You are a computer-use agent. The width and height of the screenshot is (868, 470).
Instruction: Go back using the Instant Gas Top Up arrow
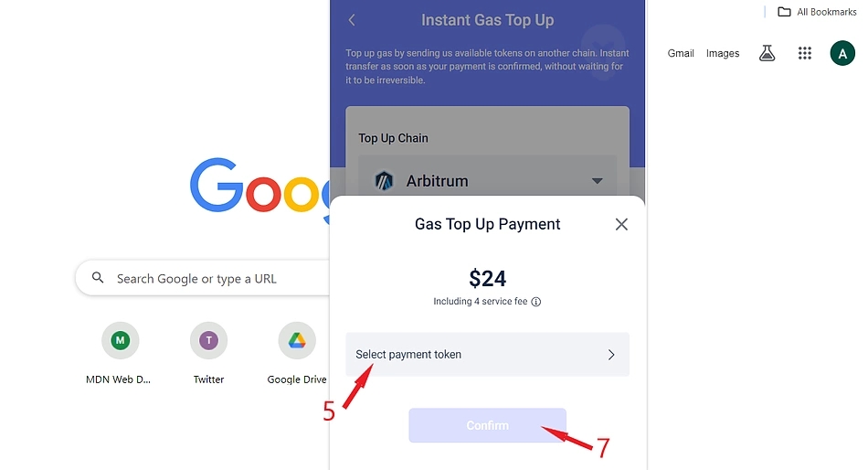coord(352,20)
